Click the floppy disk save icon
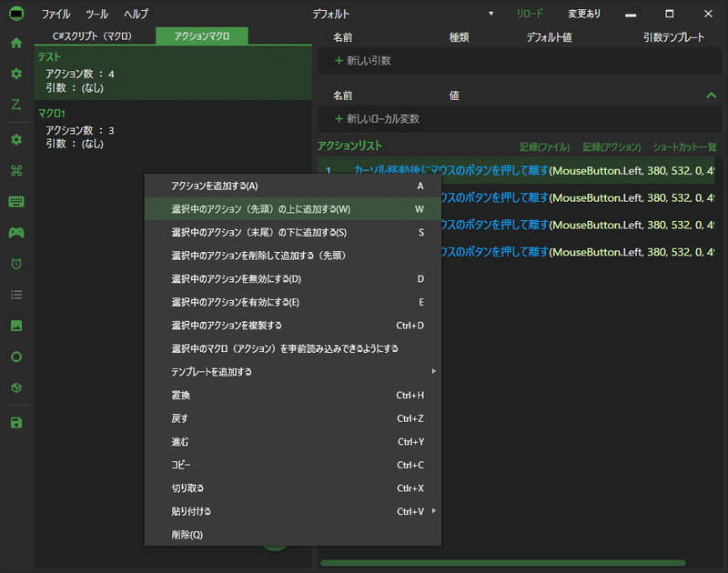 [x=16, y=423]
